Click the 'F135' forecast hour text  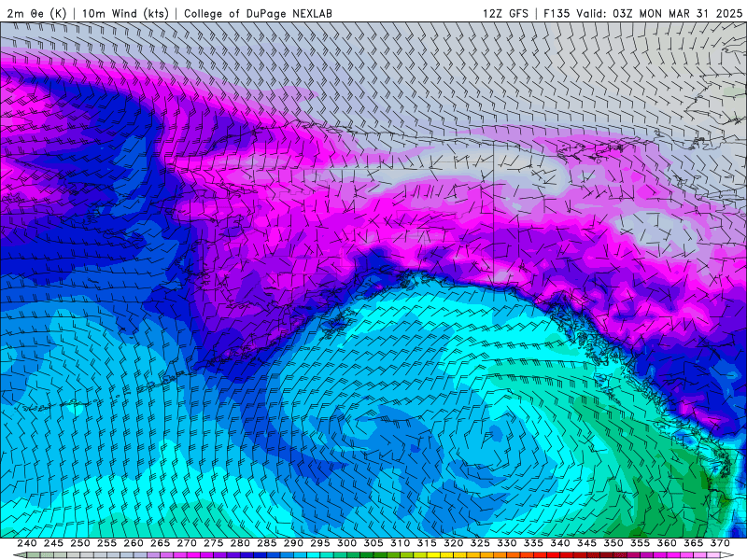(557, 13)
